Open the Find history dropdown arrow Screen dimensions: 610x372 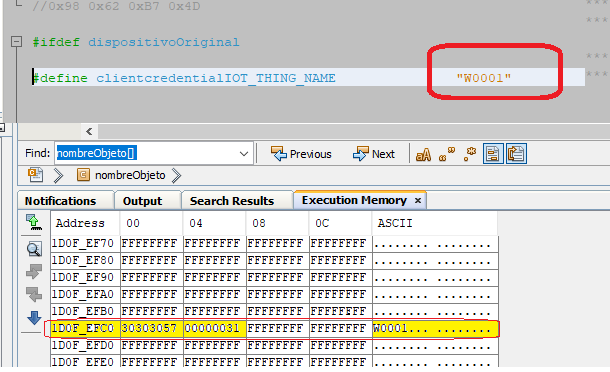point(244,154)
